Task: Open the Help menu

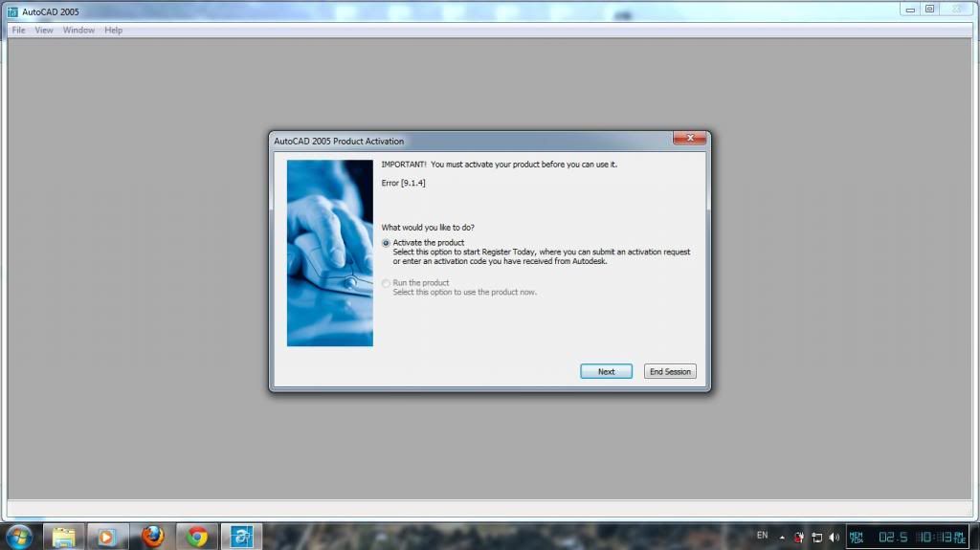Action: click(113, 30)
